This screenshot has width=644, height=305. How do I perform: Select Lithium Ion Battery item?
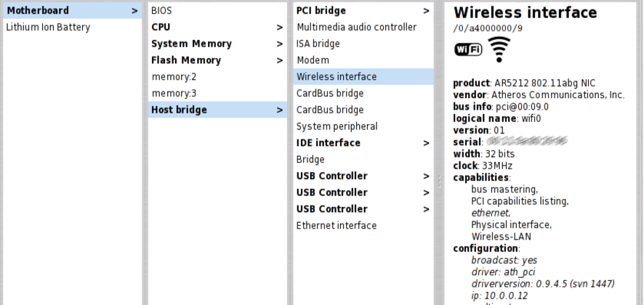48,27
